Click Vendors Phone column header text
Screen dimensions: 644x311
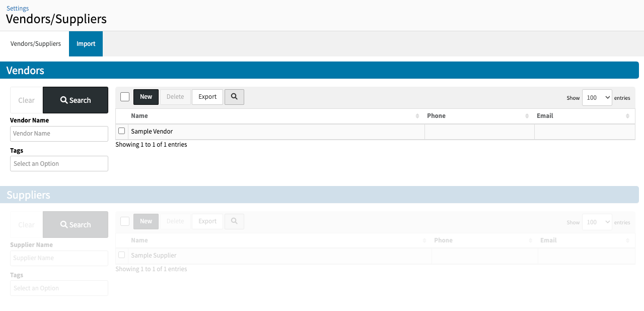point(436,116)
